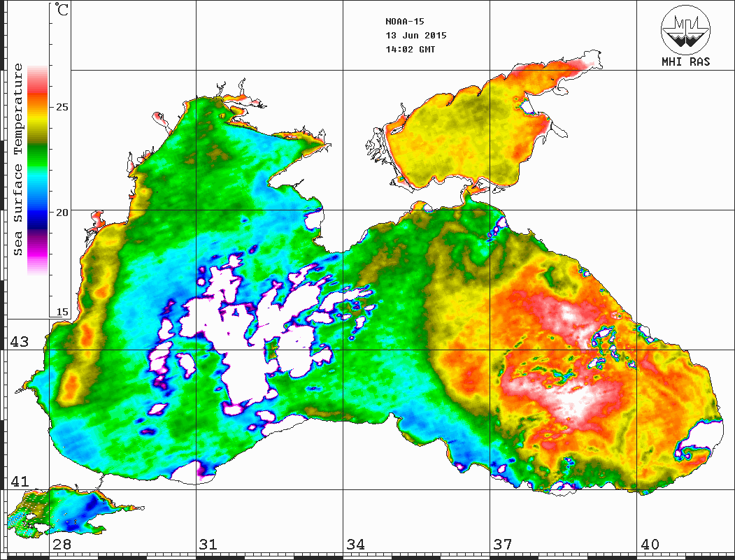Viewport: 735px width, 560px height.
Task: Click the MHI RAS circular logo
Action: (685, 29)
